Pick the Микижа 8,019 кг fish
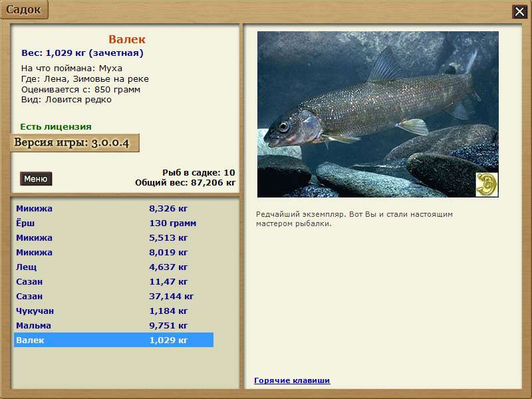The height and width of the screenshot is (399, 532). (113, 253)
